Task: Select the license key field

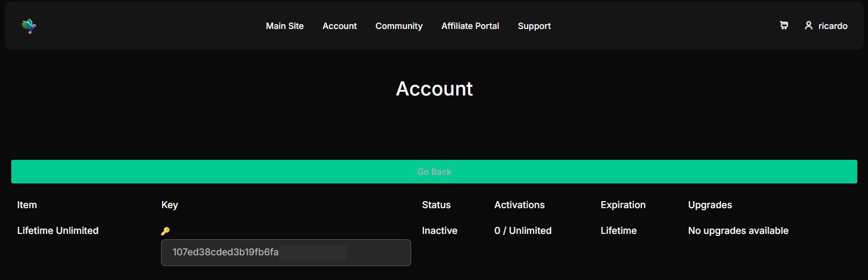Action: (286, 252)
